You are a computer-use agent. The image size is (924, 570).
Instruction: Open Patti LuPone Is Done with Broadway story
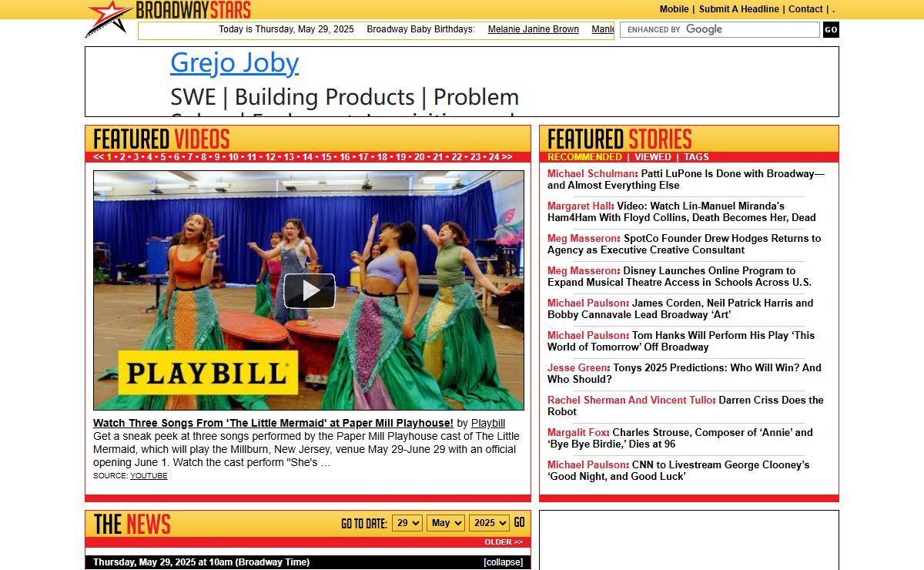(x=686, y=179)
